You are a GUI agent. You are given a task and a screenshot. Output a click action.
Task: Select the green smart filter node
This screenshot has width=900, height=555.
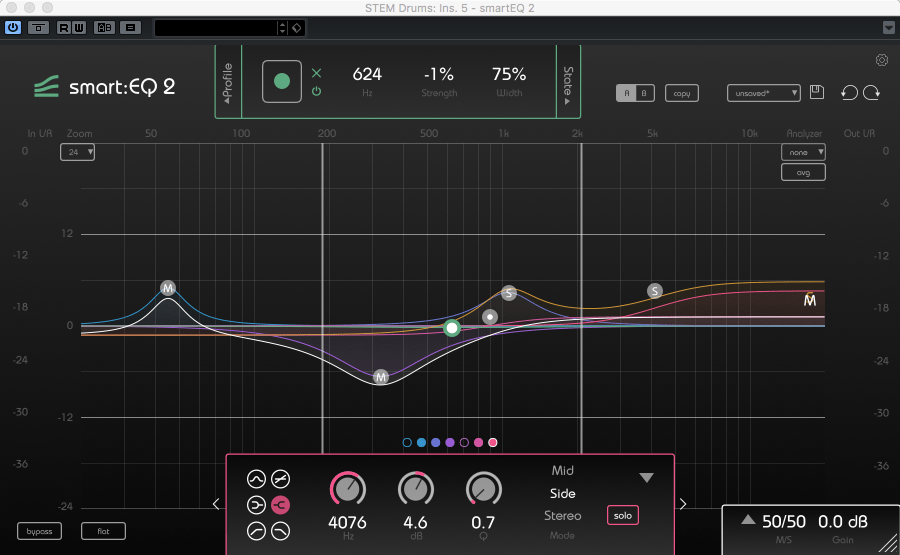452,328
